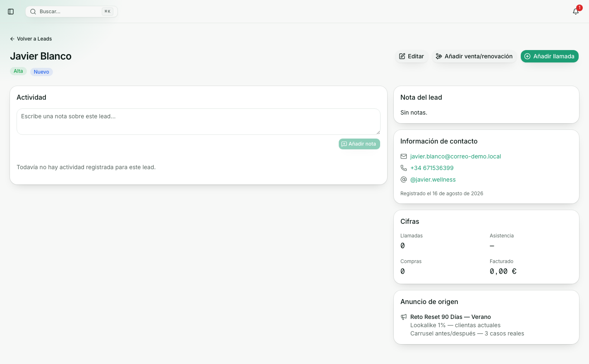This screenshot has height=364, width=589.
Task: Click the Nota del lead heading
Action: pyautogui.click(x=421, y=97)
